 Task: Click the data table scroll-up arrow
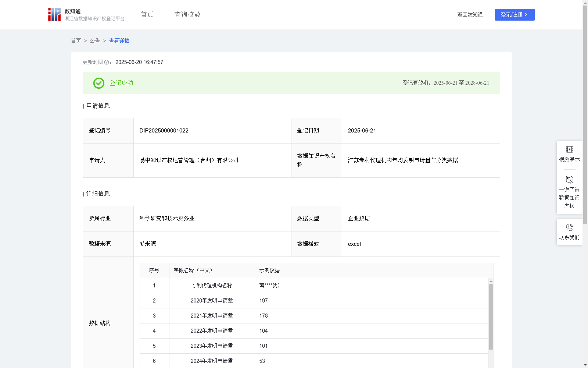click(x=491, y=281)
